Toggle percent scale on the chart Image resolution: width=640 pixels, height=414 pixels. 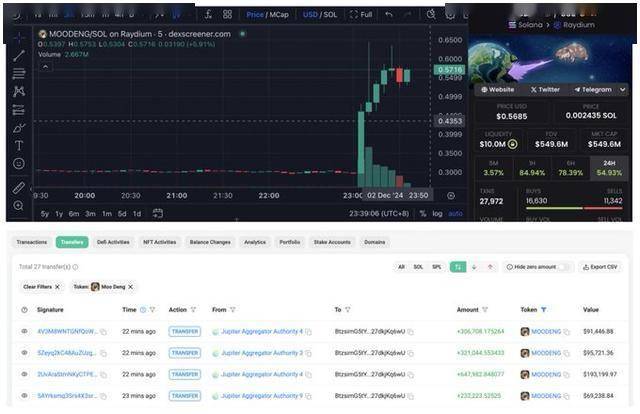[x=423, y=213]
